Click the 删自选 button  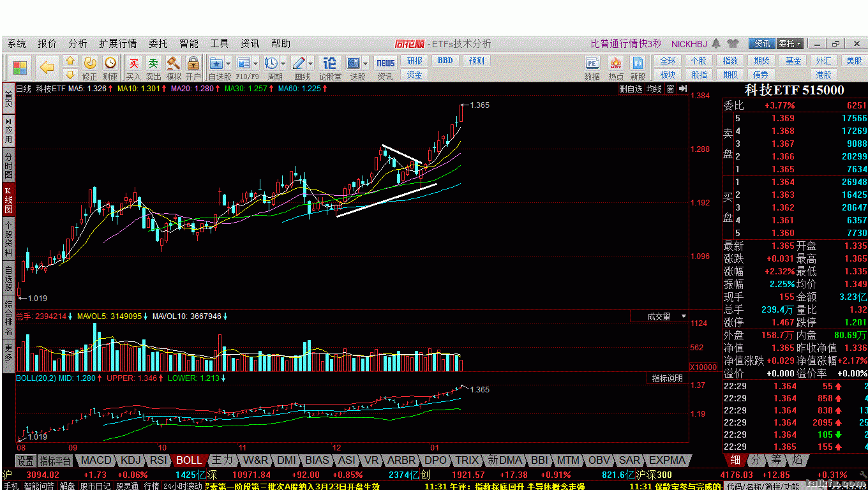(x=631, y=89)
